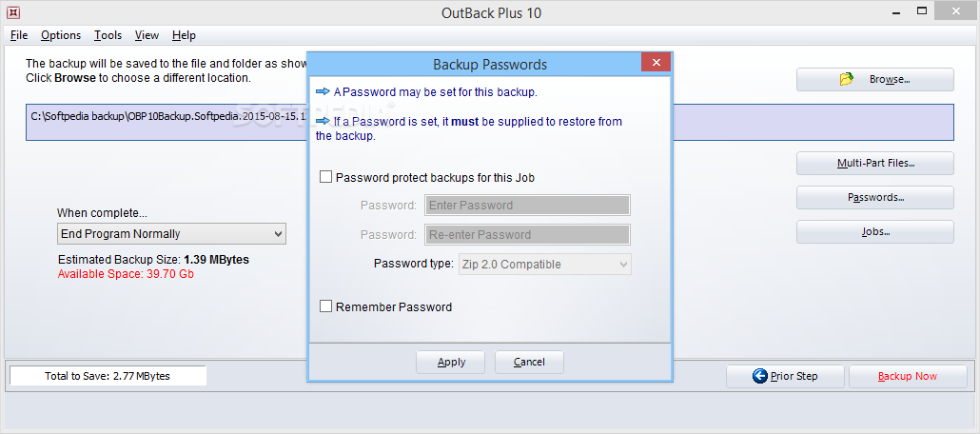Screen dimensions: 980x434
Task: Click the blue arrow icon on Prior Step
Action: click(x=759, y=376)
